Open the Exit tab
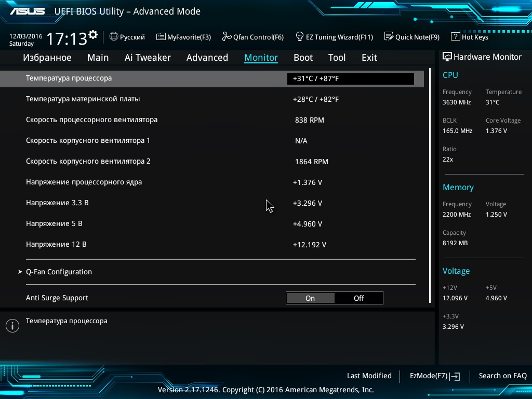The height and width of the screenshot is (399, 532). tap(369, 58)
